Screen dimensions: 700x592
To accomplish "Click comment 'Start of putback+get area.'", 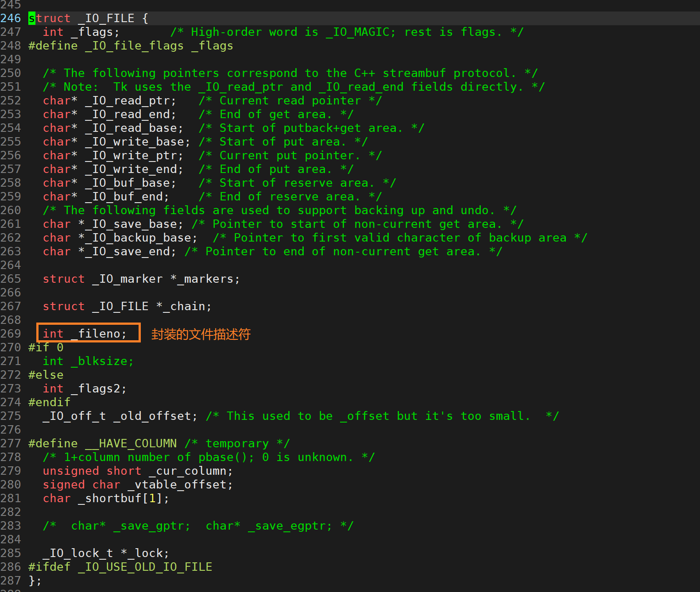I will pyautogui.click(x=311, y=128).
